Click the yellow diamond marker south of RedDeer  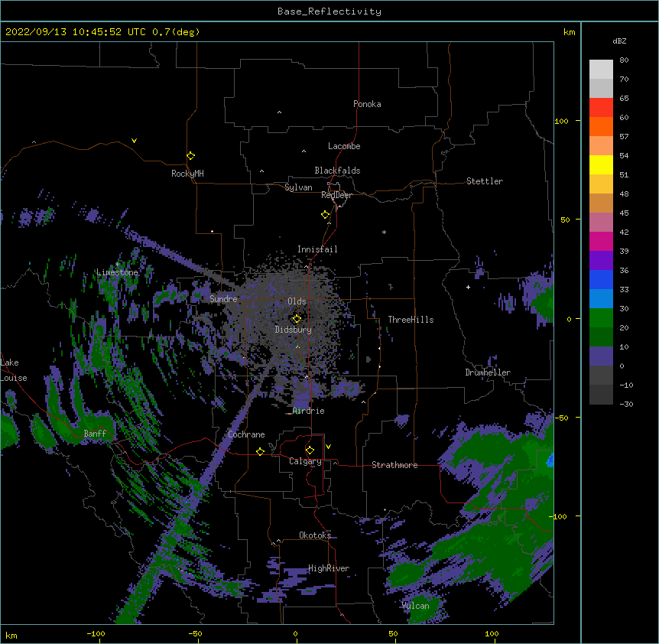(x=325, y=215)
